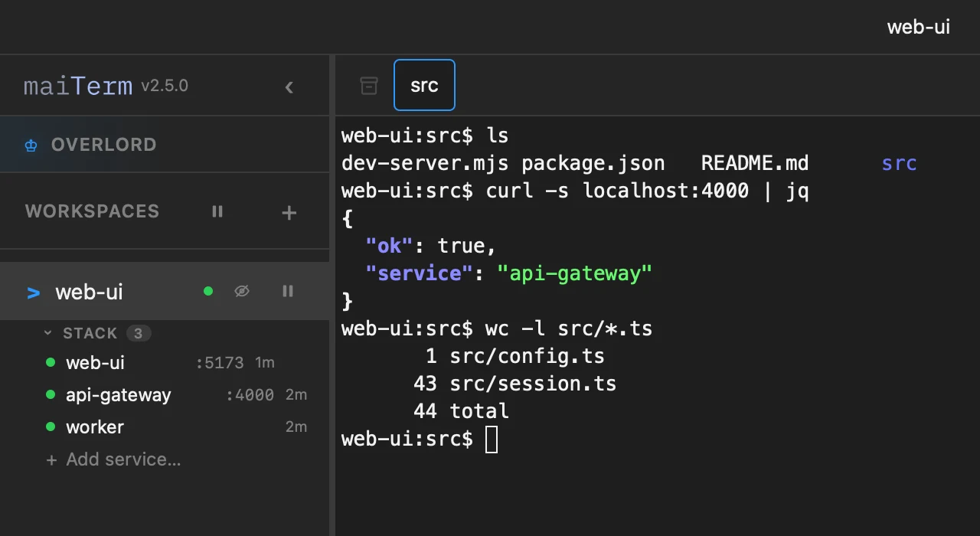Open the Overlord crown section
This screenshot has height=536, width=980.
165,145
